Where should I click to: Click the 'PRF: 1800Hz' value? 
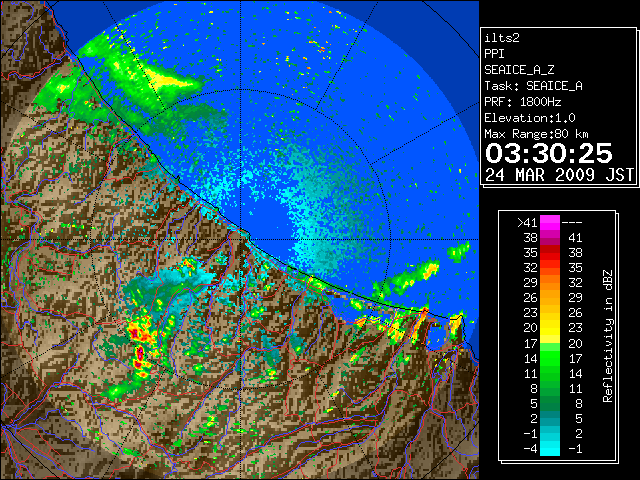click(x=522, y=102)
